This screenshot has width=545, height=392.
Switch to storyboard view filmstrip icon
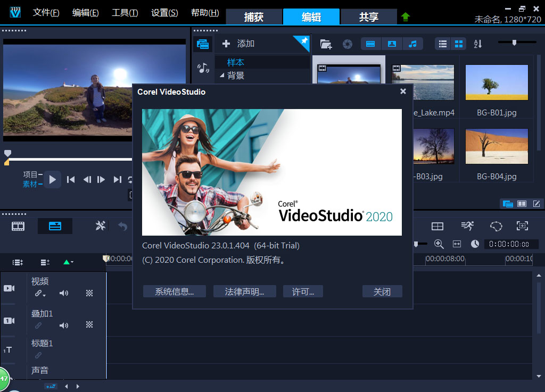click(18, 226)
